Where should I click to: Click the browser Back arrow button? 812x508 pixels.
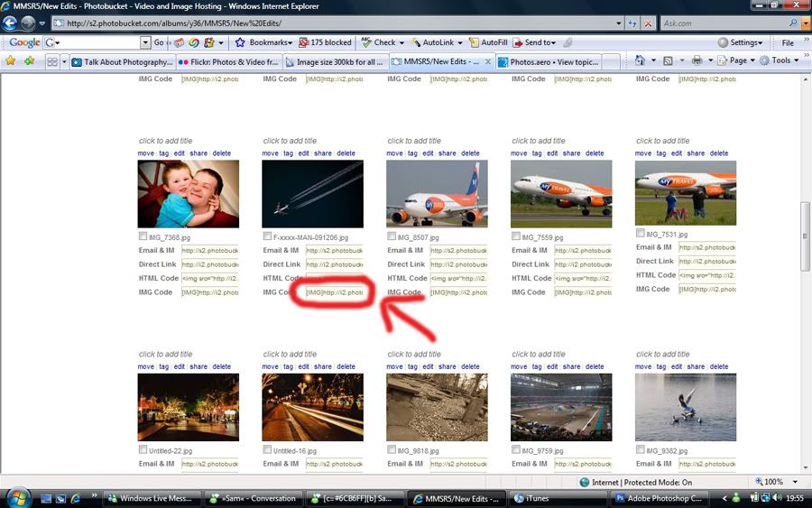click(10, 23)
